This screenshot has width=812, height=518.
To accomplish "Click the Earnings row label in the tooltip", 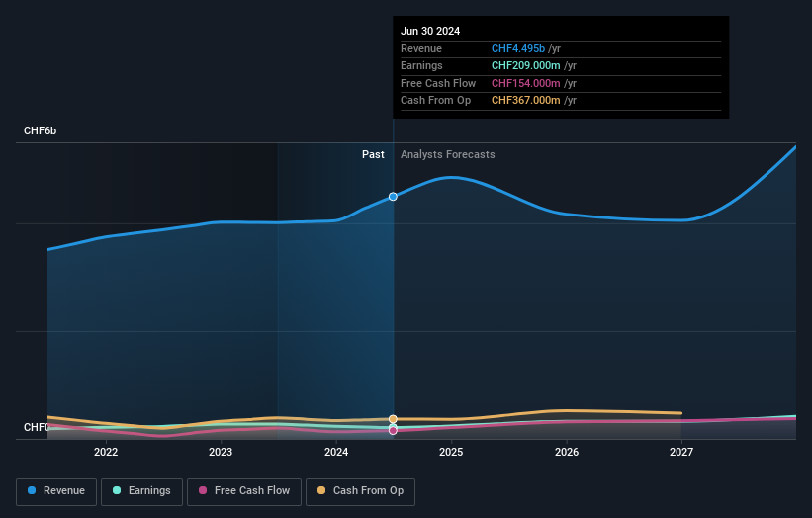I will pos(421,65).
